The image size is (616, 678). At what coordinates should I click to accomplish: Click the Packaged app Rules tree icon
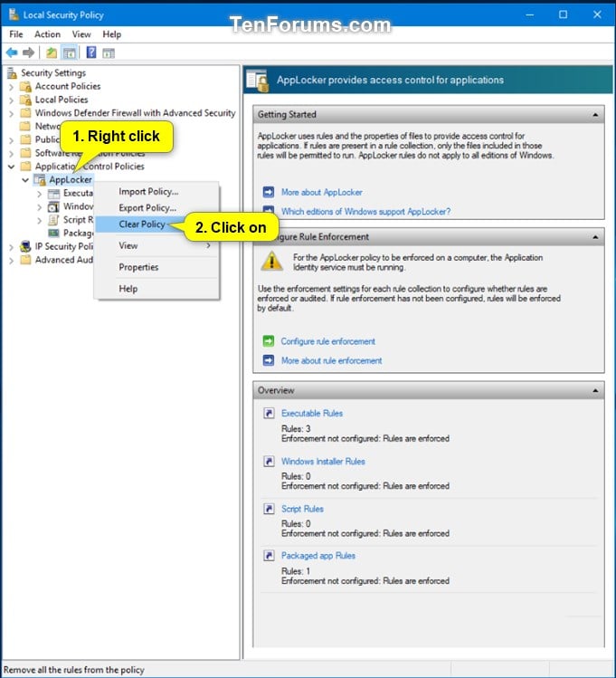point(53,234)
